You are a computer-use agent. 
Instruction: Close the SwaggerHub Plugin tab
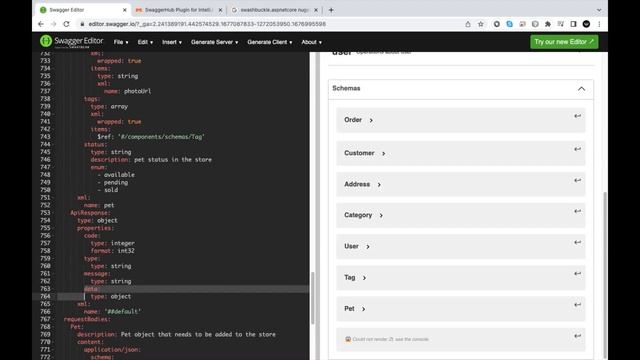220,10
